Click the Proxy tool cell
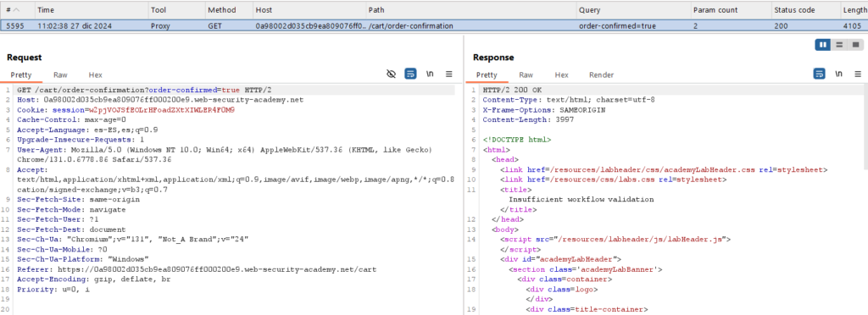Viewport: 868px width, 315px height. coord(160,26)
